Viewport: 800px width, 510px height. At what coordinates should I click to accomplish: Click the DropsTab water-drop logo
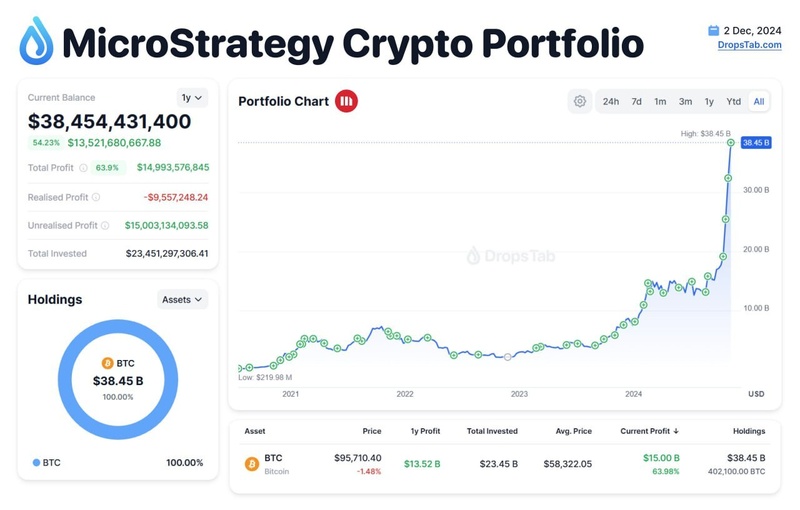[37, 41]
